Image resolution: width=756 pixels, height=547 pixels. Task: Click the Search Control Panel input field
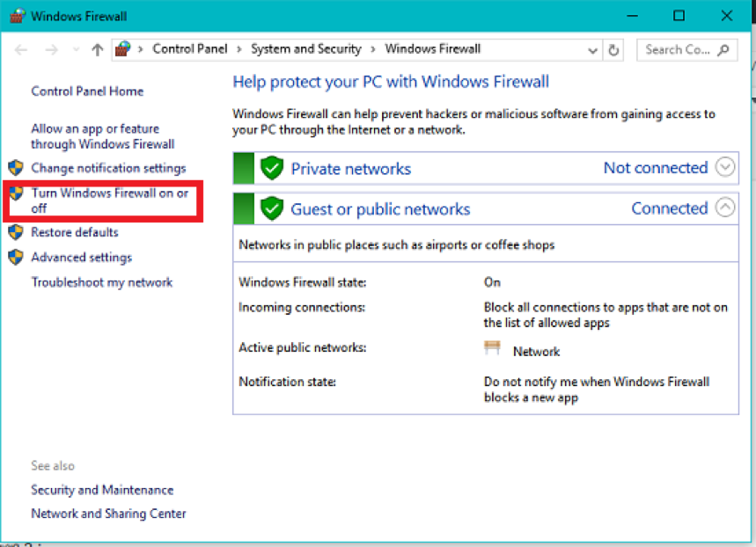click(x=679, y=49)
